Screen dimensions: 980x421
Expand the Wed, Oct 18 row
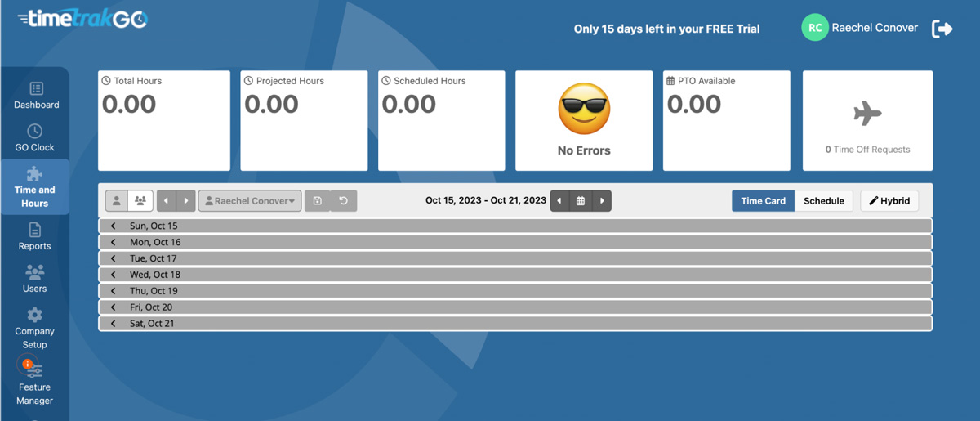coord(515,275)
